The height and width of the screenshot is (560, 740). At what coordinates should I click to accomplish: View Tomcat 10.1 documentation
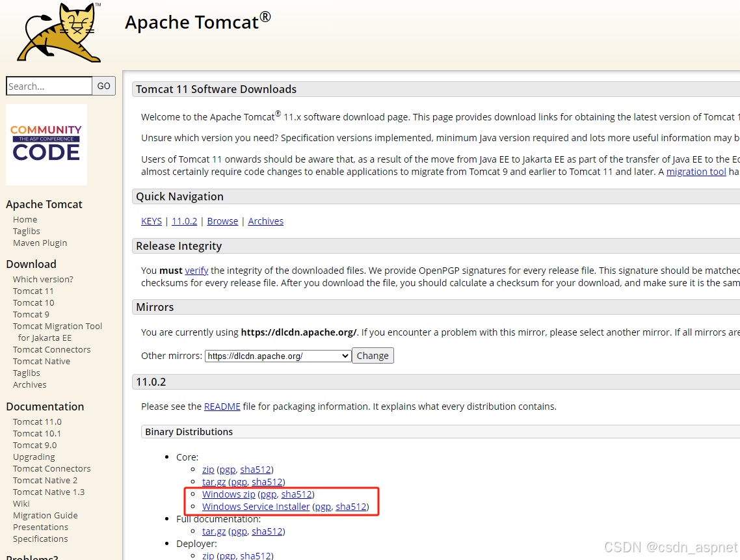point(37,433)
